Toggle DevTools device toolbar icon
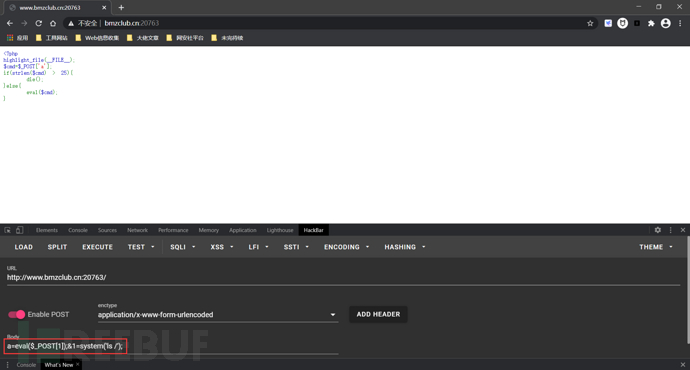Screen dimensions: 690x370 [x=19, y=230]
